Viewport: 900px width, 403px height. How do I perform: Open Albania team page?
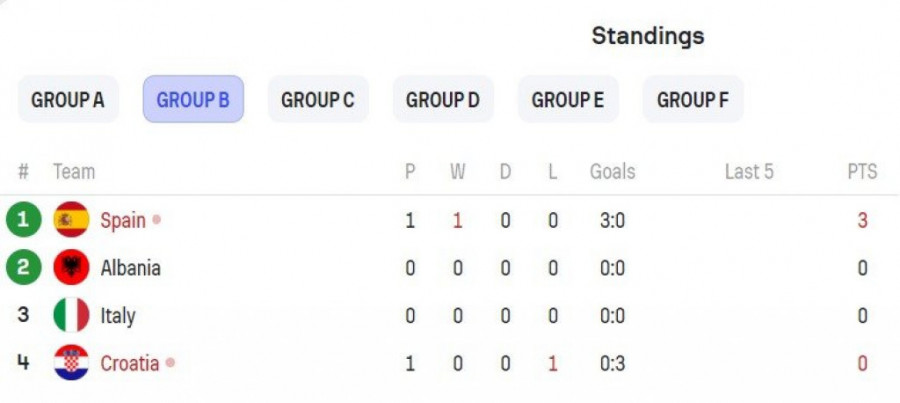click(x=130, y=268)
